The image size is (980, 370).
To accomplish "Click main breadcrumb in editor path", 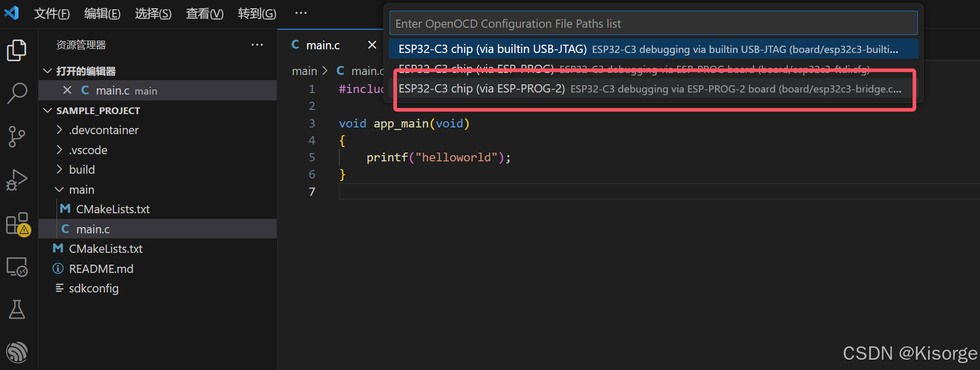I will (304, 71).
